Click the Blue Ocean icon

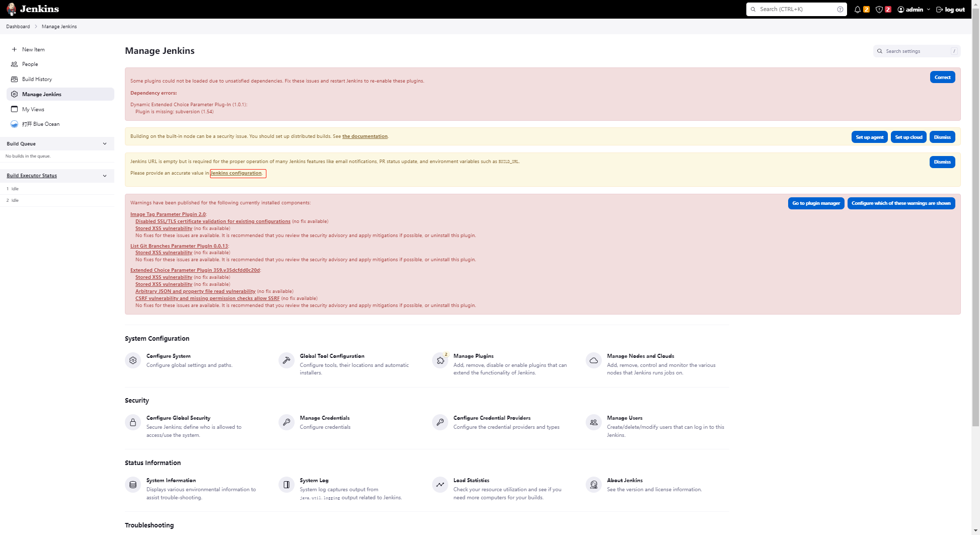pyautogui.click(x=14, y=124)
